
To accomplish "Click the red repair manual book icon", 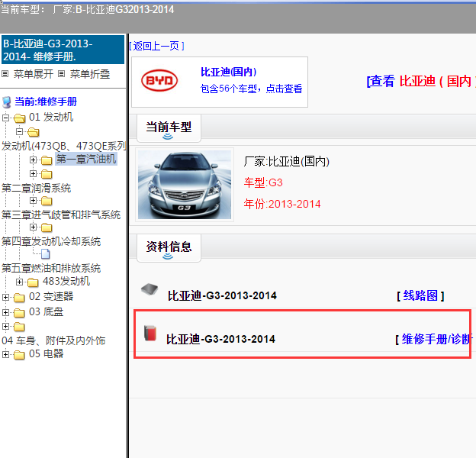I will point(150,333).
